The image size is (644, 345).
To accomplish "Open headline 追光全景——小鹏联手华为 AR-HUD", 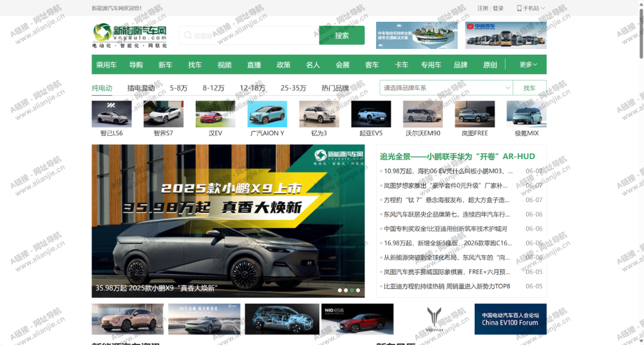I will coord(457,156).
